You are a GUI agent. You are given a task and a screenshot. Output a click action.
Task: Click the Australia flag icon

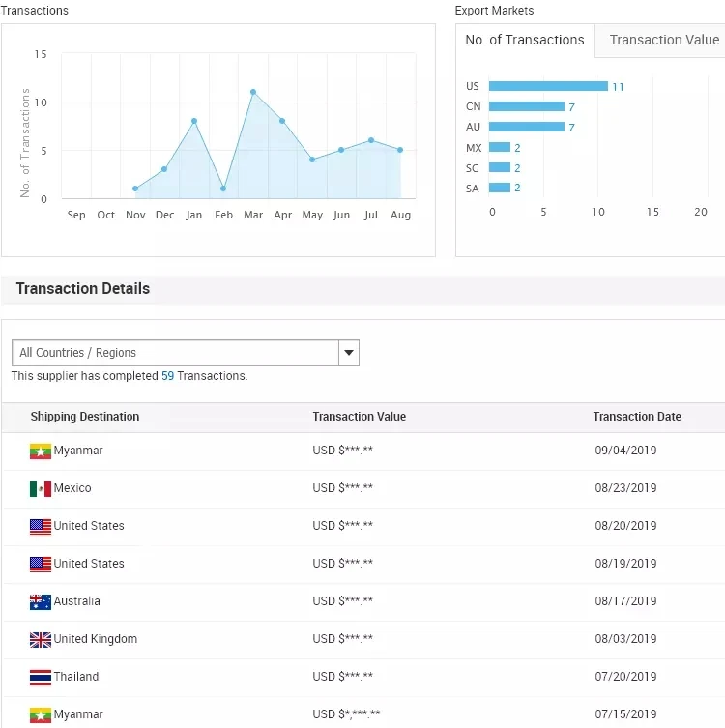(x=40, y=602)
